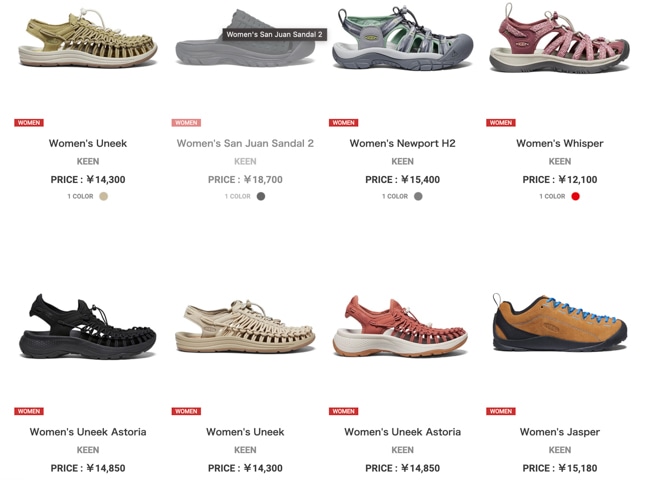This screenshot has height=480, width=650.
Task: Open the black Women's Uneek Astoria image
Action: (88, 327)
